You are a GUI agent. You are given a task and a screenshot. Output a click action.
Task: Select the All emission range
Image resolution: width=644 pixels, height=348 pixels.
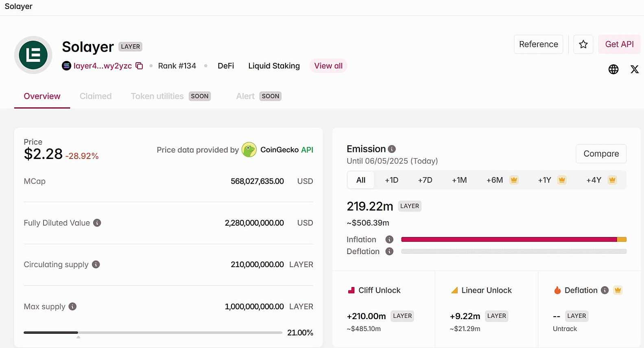(361, 180)
